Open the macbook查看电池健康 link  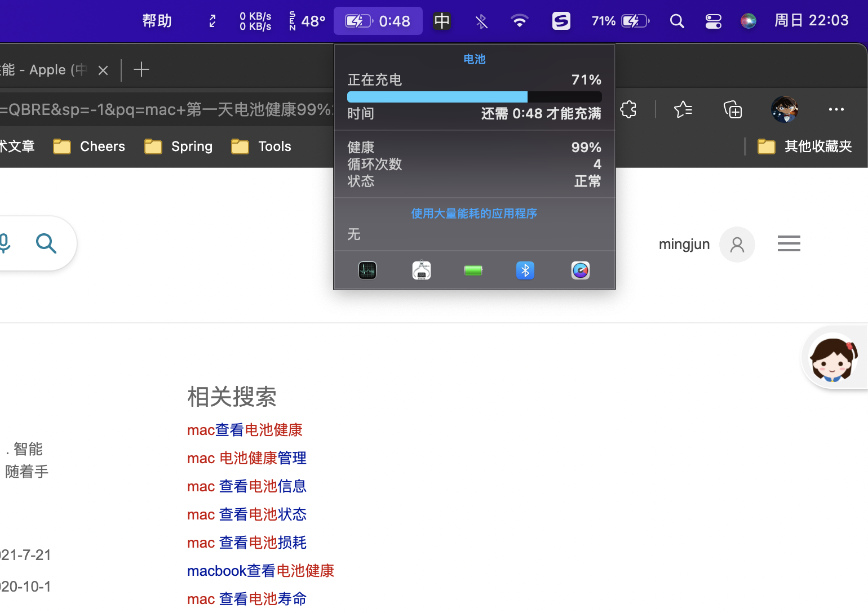click(x=260, y=571)
